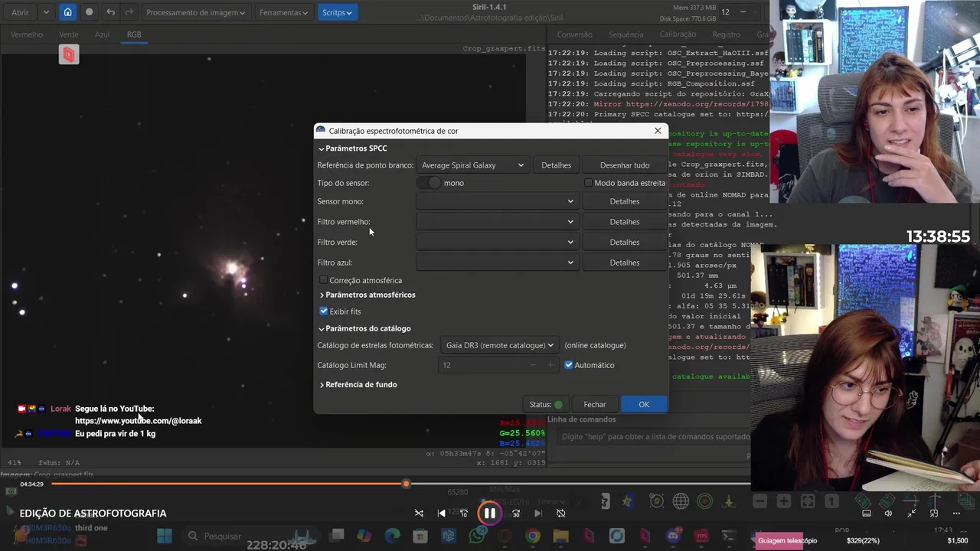The width and height of the screenshot is (980, 551).
Task: Open Microsoft Edge from the taskbar
Action: [x=392, y=536]
